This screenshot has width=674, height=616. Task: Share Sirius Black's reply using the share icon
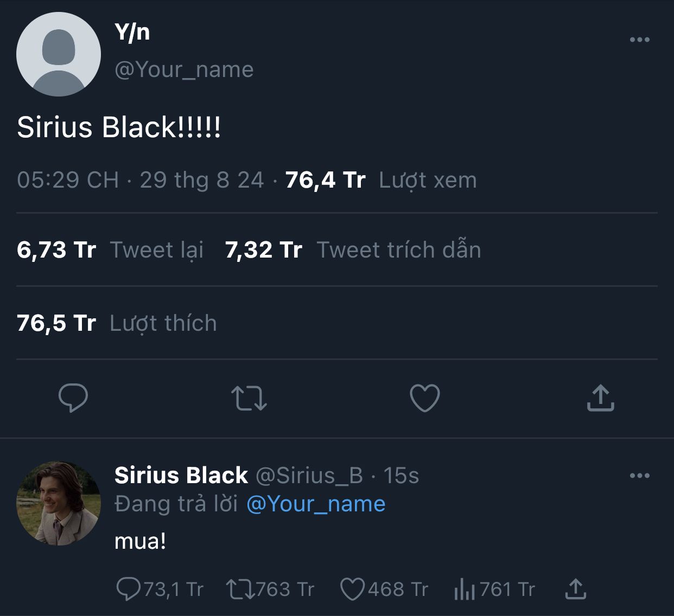[x=575, y=589]
